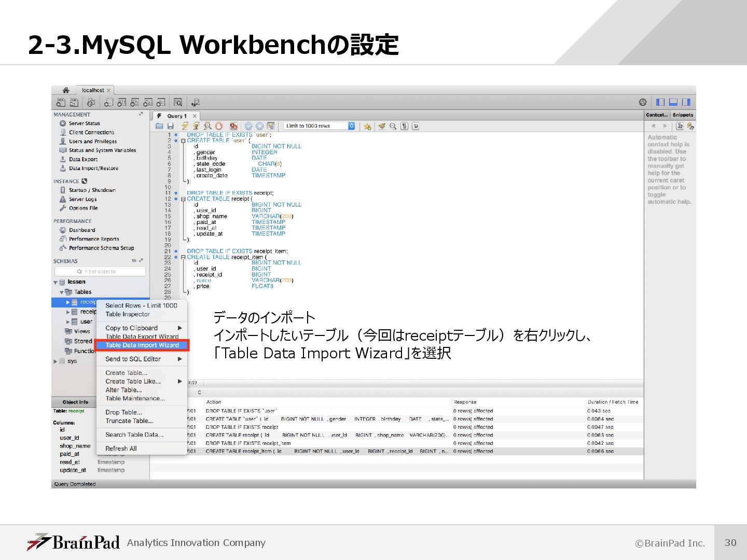The width and height of the screenshot is (747, 560).
Task: Toggle the bottom output panel
Action: [x=673, y=102]
